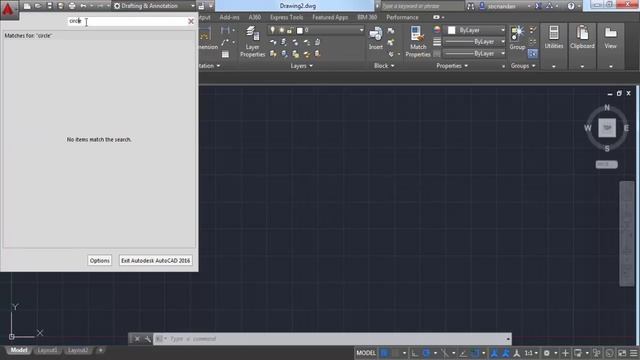The image size is (640, 360).
Task: Open the Featured Apps ribbon tab
Action: pyautogui.click(x=330, y=17)
